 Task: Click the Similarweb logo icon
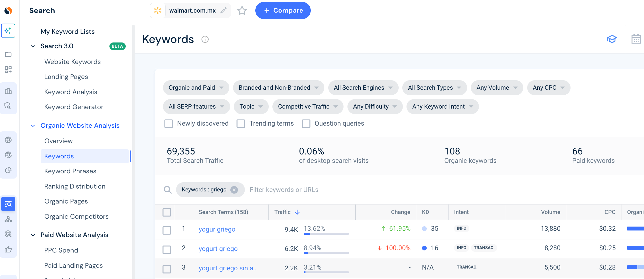(8, 10)
